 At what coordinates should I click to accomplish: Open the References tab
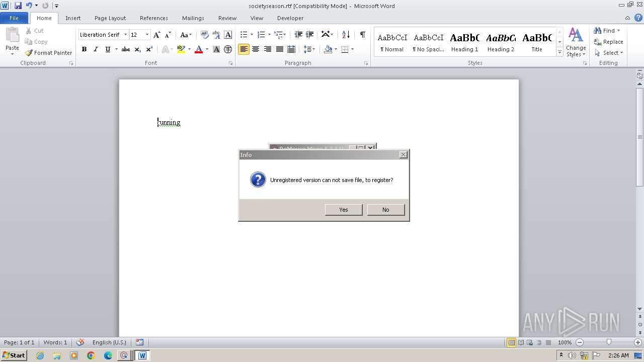[154, 18]
